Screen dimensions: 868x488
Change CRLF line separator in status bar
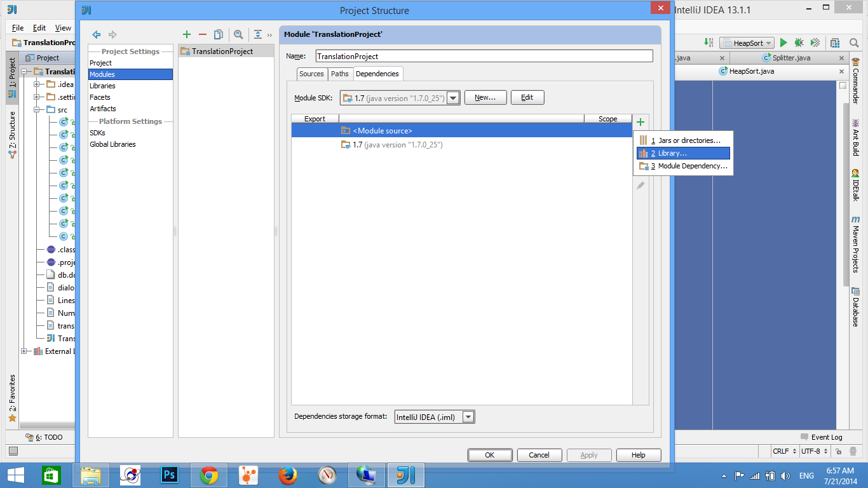coord(783,451)
